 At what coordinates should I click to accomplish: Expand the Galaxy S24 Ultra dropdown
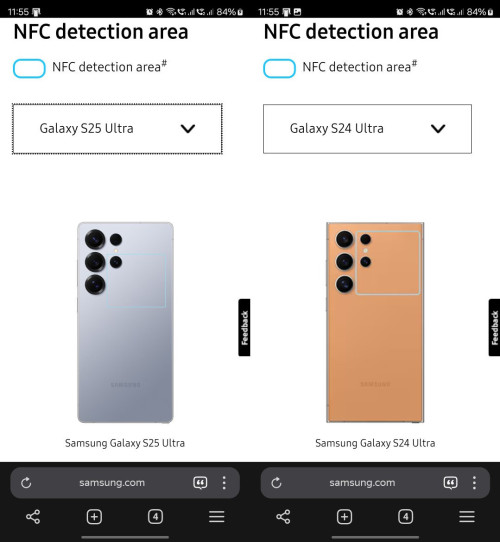(x=367, y=129)
